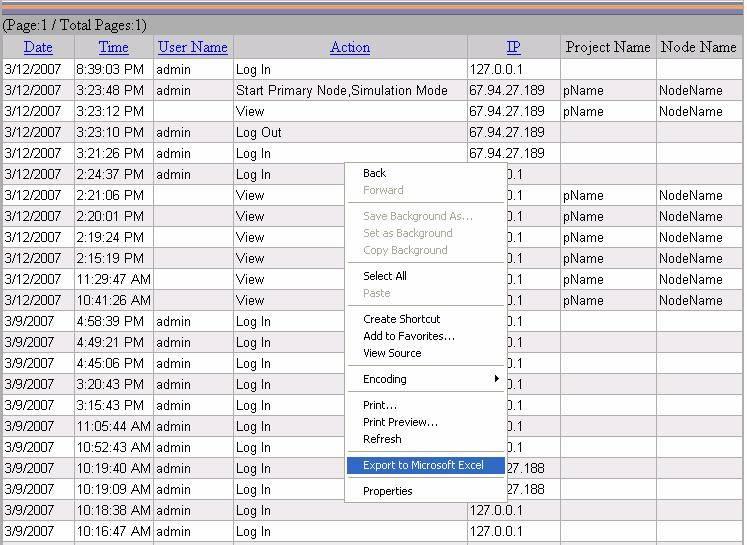Sort by the Time column link
Image resolution: width=747 pixels, height=545 pixels.
[114, 47]
